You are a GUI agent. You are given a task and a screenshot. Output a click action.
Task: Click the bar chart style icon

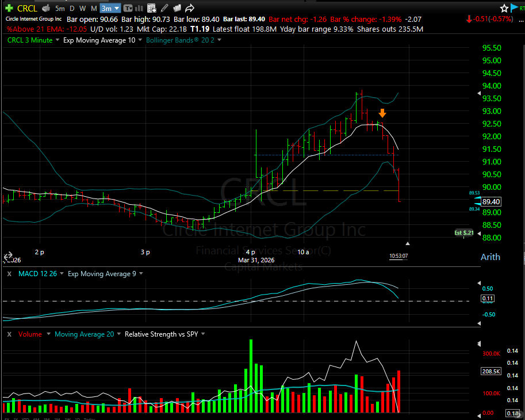tap(139, 8)
